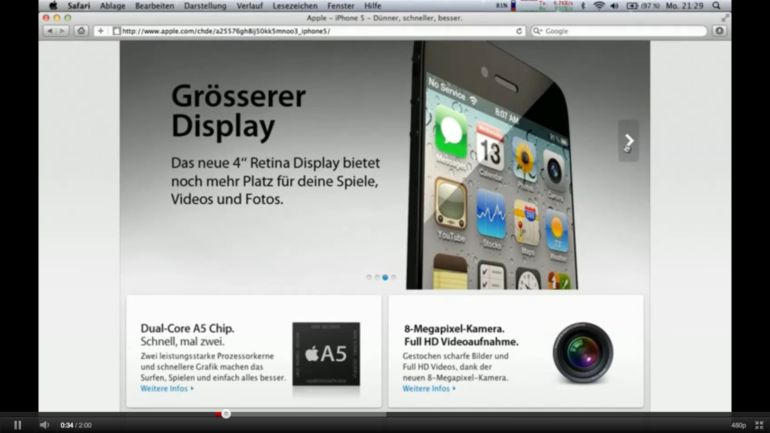Mute the video player volume
Image resolution: width=770 pixels, height=433 pixels.
44,425
